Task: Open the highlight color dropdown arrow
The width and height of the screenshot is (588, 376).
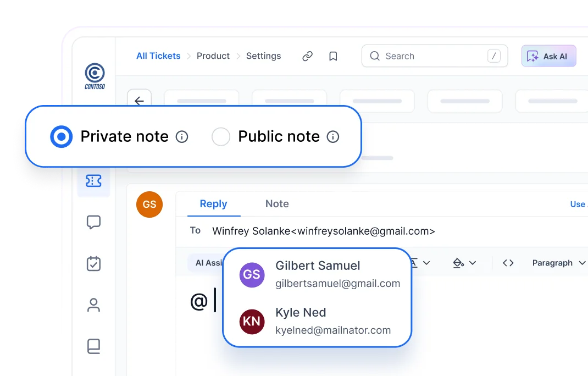Action: click(471, 263)
